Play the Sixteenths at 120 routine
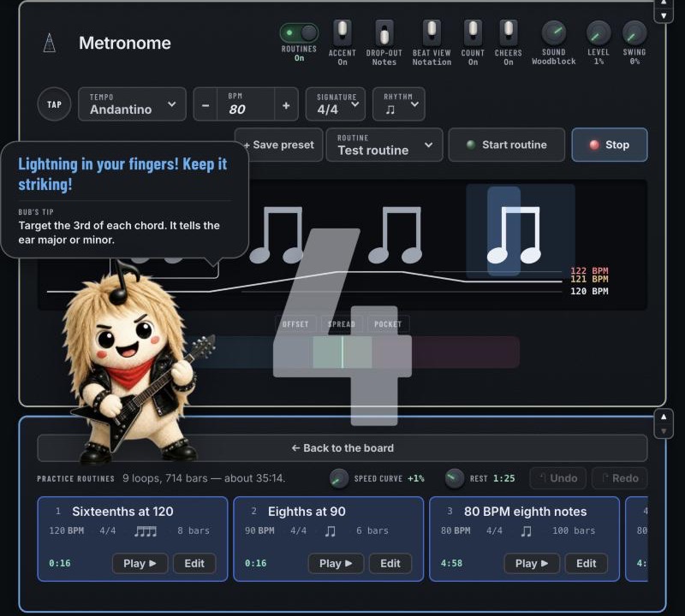Viewport: 685px width, 616px height. tap(140, 564)
